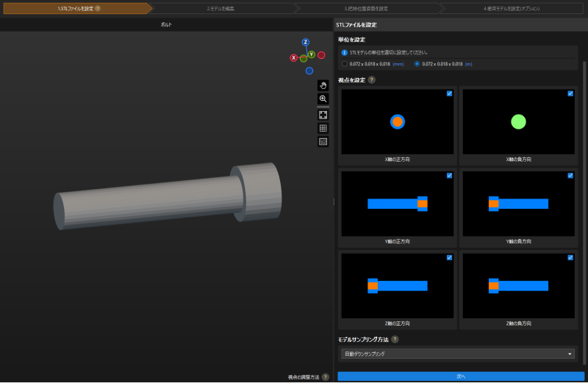
Task: Click the fit-to-view frame icon
Action: 323,115
